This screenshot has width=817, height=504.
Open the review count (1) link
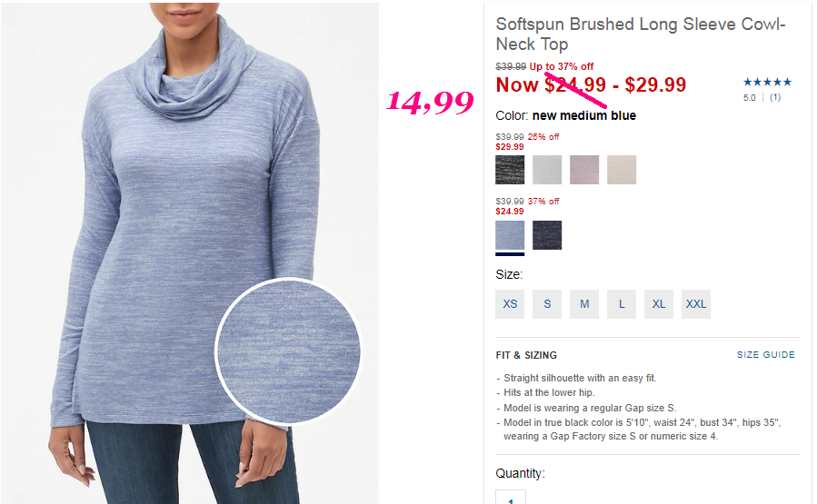coord(775,97)
